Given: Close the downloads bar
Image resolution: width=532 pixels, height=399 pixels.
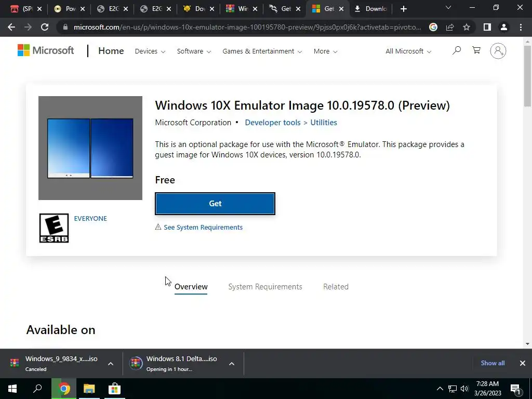Looking at the screenshot, I should (x=523, y=363).
